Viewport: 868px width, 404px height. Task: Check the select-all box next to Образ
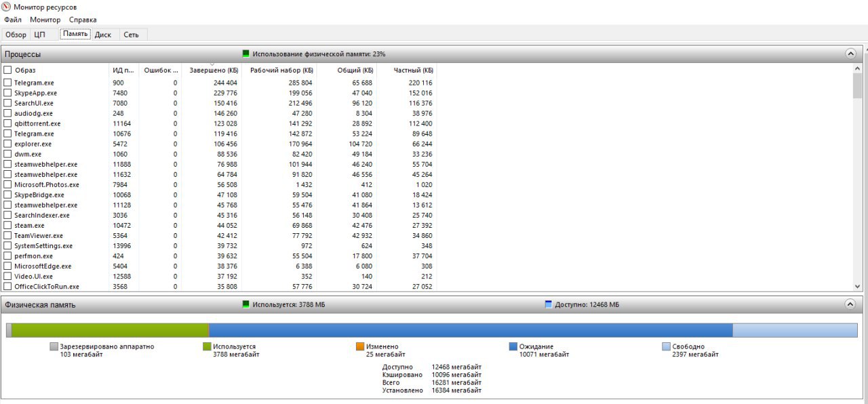click(x=7, y=70)
